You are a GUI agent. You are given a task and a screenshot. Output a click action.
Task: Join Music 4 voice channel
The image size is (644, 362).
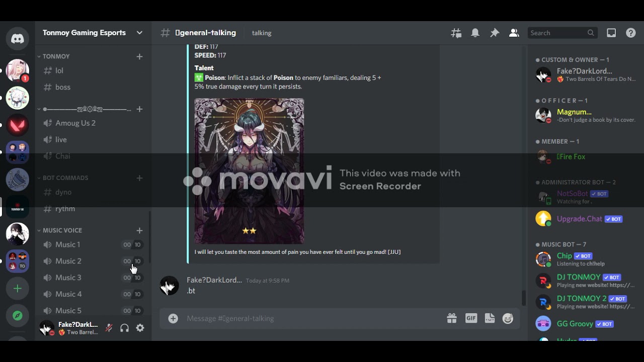93,294
